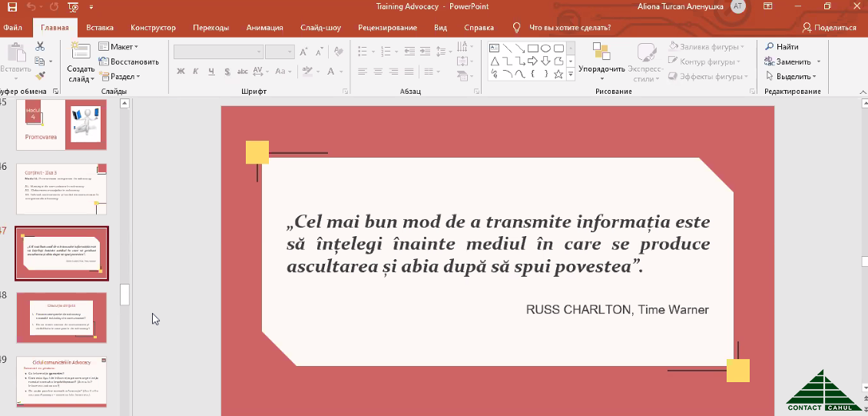Choose the star shape in shapes gallery

[x=558, y=75]
